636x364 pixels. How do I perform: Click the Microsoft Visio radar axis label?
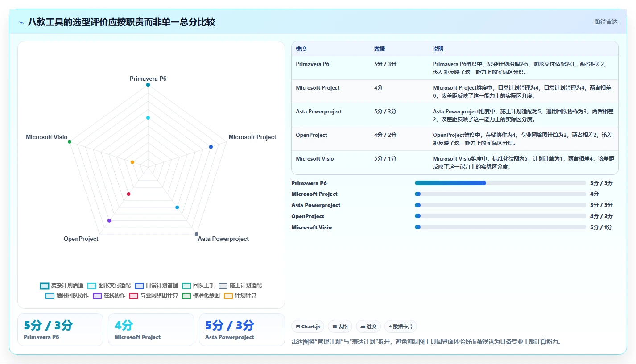tap(47, 137)
